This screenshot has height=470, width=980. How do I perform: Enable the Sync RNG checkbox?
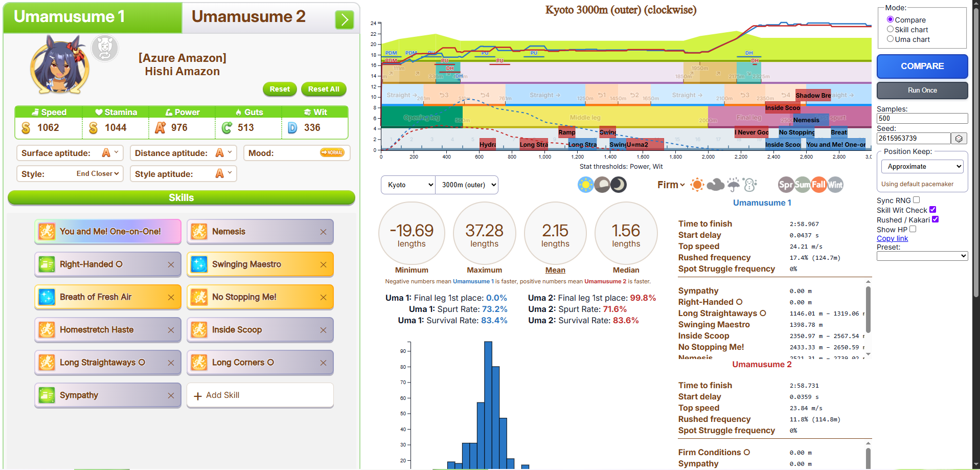pos(916,200)
